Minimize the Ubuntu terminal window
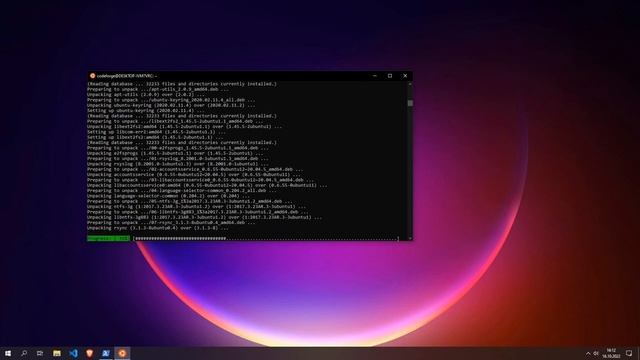Viewport: 640px width, 360px height. 375,76
